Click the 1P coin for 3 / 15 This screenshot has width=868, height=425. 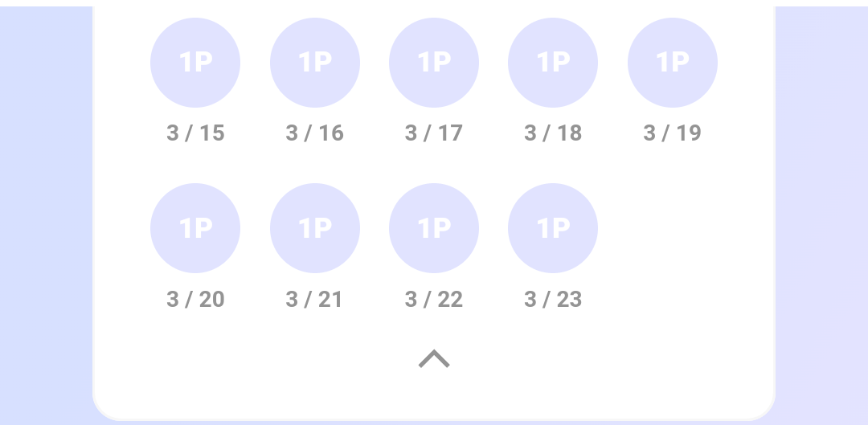coord(195,63)
